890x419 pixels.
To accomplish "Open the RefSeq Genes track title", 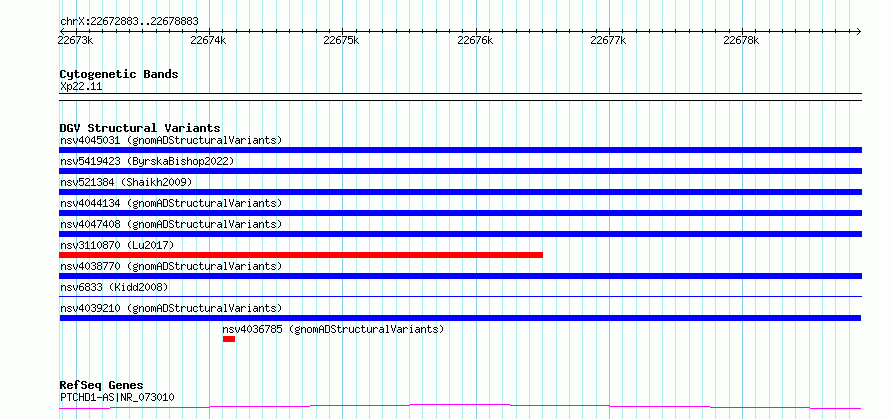I will pos(102,386).
